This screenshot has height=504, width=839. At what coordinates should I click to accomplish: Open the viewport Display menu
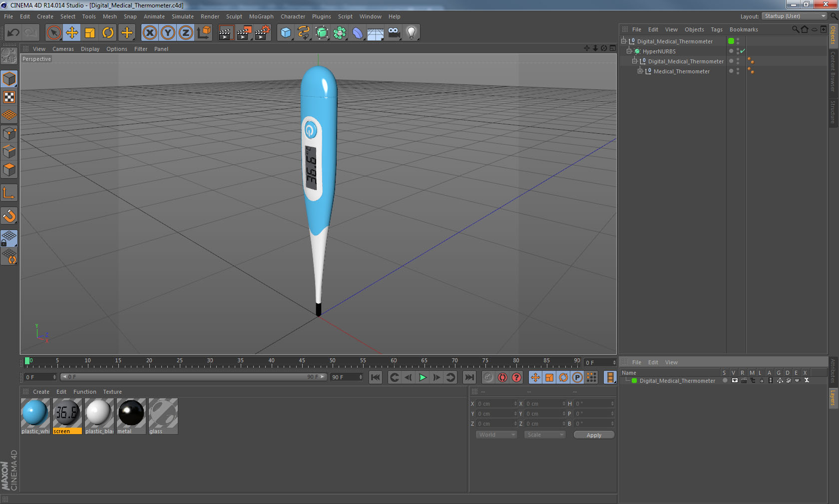coord(90,49)
